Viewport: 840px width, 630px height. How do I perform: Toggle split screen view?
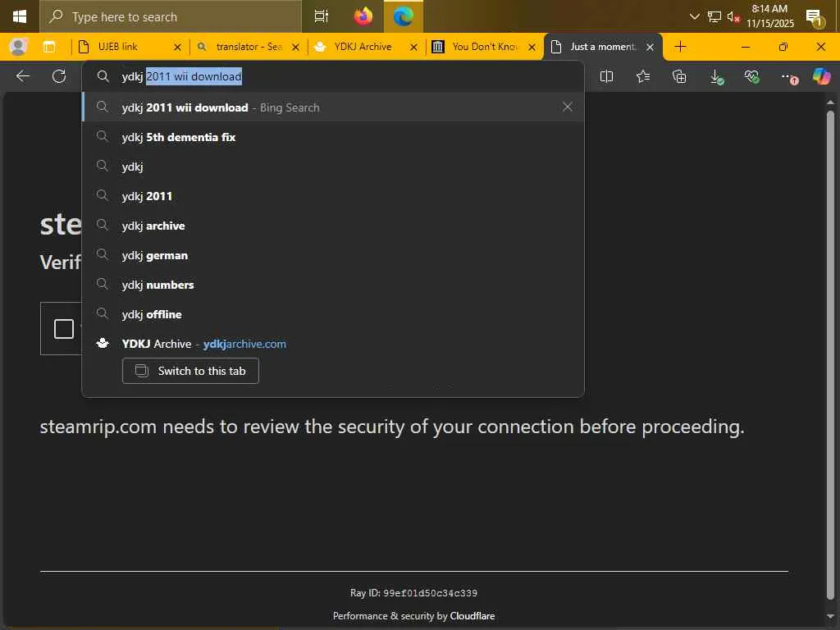click(x=606, y=76)
